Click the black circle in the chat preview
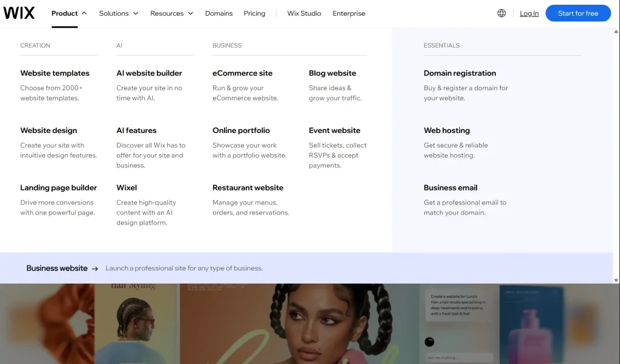The width and height of the screenshot is (620, 364). (x=429, y=342)
